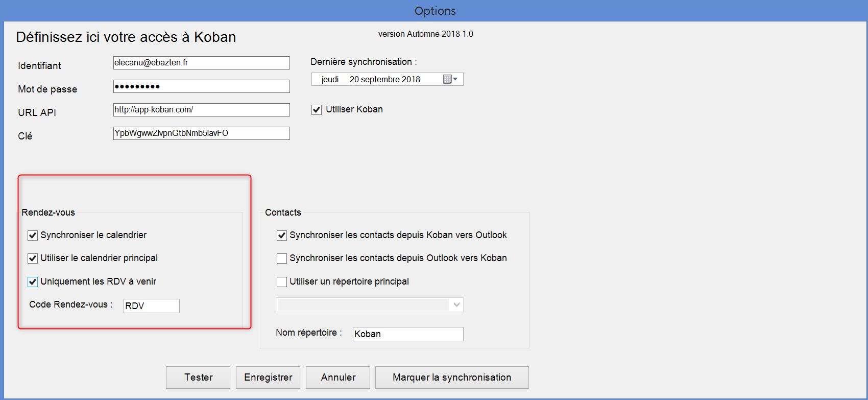This screenshot has width=868, height=400.
Task: Edit the Code Rendez-vous field
Action: [152, 306]
